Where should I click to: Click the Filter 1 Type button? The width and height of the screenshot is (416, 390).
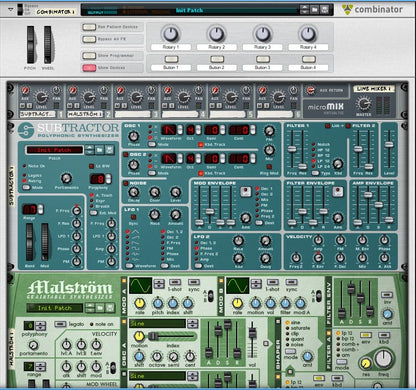[x=315, y=173]
